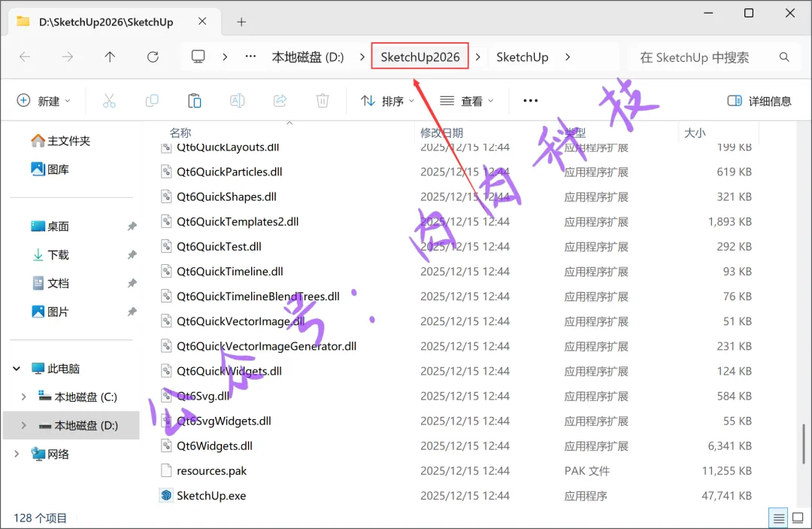Switch to large thumbnails view icon

(x=798, y=518)
